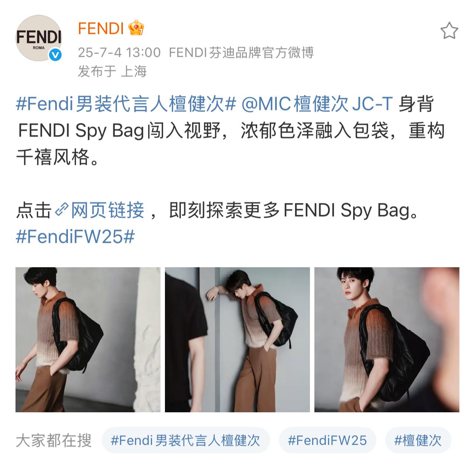Favorite the post with the star icon

coord(449,31)
